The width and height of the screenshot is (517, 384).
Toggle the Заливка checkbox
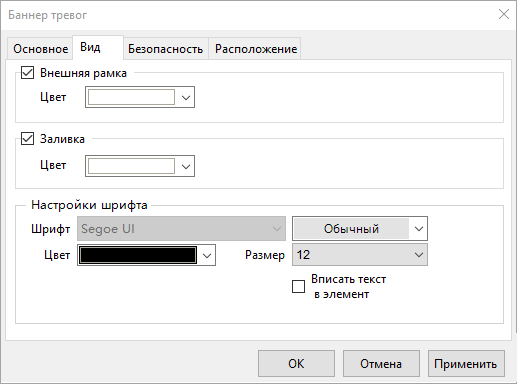point(27,138)
